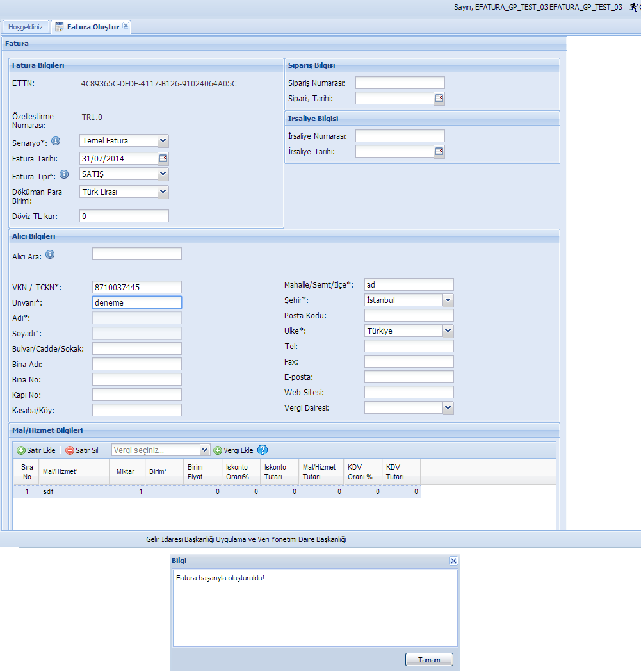Click the Vergi Ekle button
This screenshot has width=641, height=672.
(x=234, y=450)
